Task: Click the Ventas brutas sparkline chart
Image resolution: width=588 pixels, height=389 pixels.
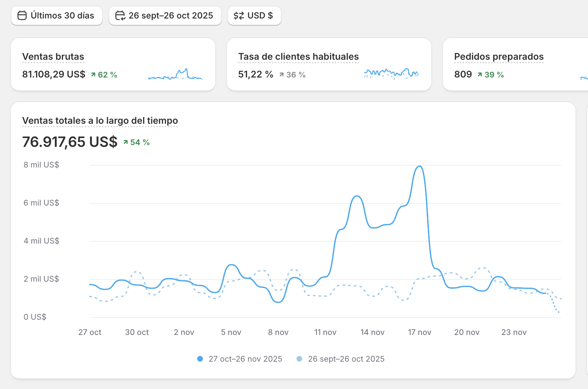Action: point(175,74)
